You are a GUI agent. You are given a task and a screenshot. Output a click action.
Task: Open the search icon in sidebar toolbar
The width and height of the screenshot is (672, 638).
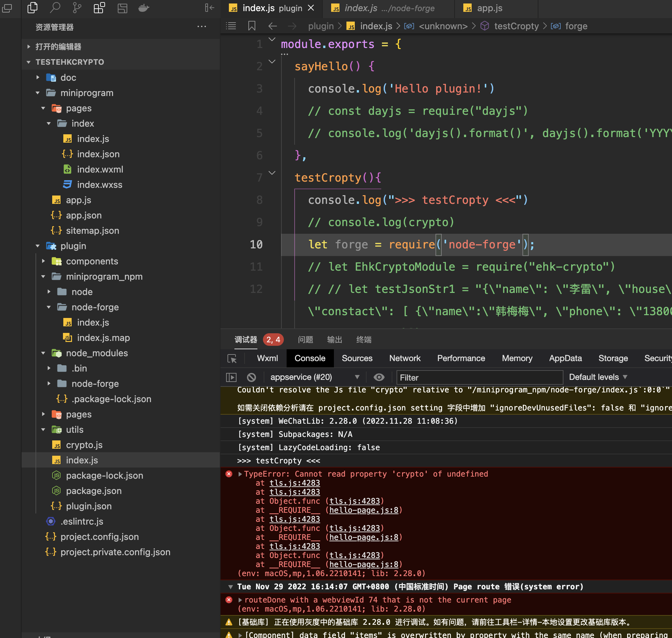pyautogui.click(x=55, y=8)
